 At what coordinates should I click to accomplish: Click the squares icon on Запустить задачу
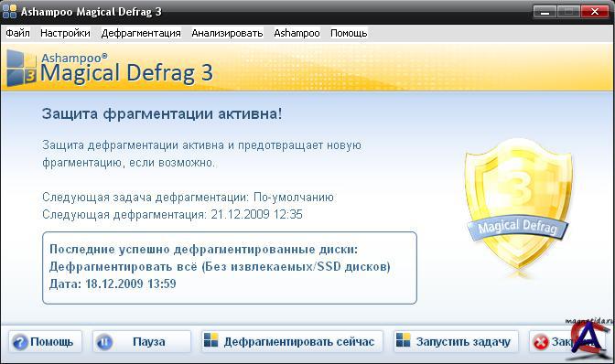pos(404,340)
